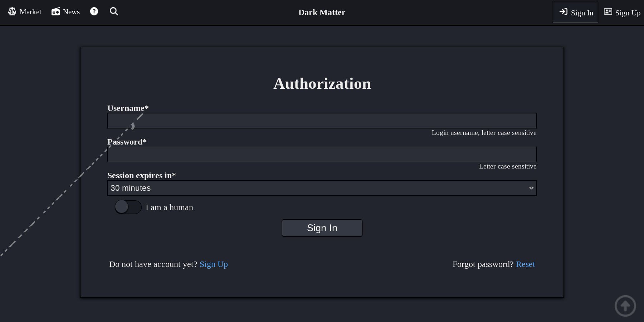This screenshot has height=322, width=644.
Task: Click the Sign Up ID-card icon
Action: tap(608, 11)
